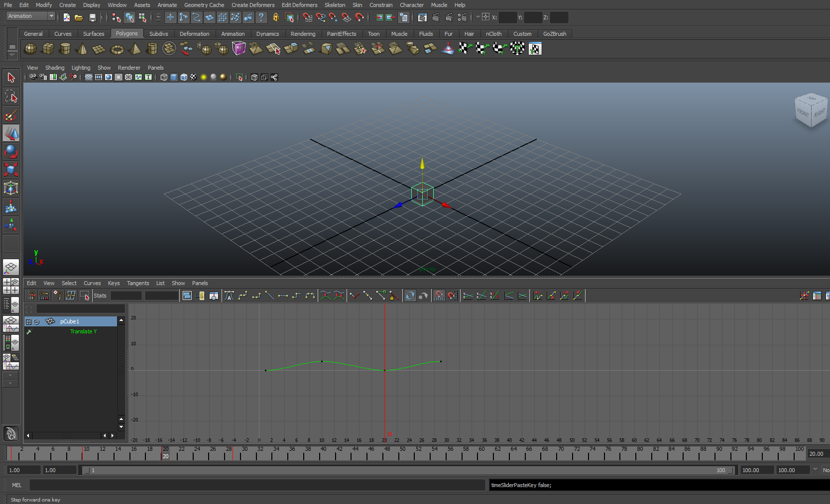Screen dimensions: 830x504
Task: Expand the pCube1 node in outliner
Action: (x=28, y=322)
